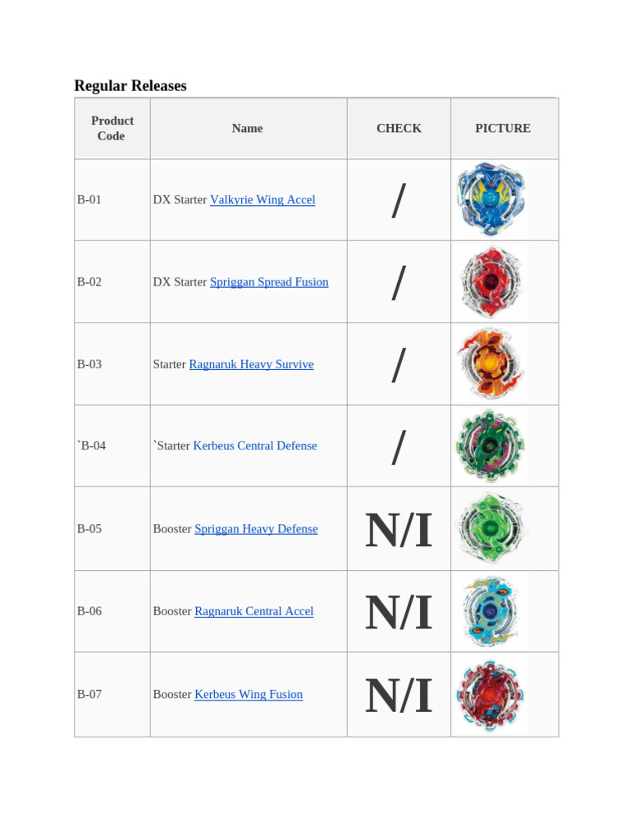Image resolution: width=630 pixels, height=840 pixels.
Task: Click the orange Ragnaruk beyblade picture
Action: pos(491,363)
